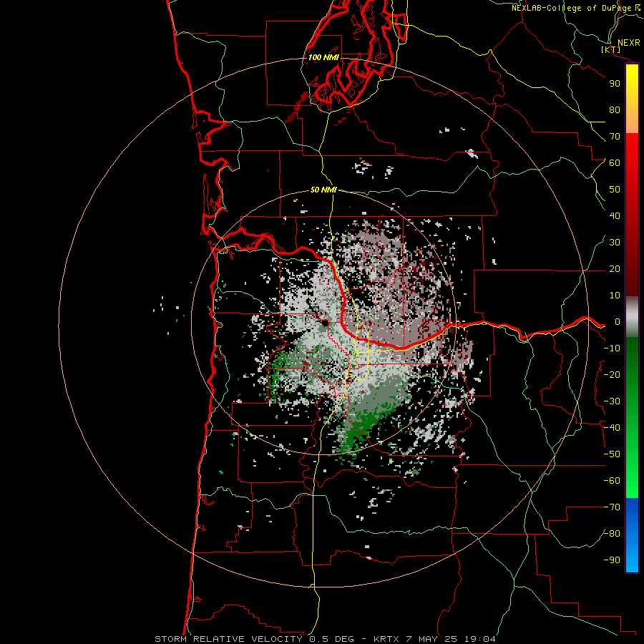Viewport: 644px width, 644px height.
Task: Click the "80" value on velocity scale
Action: pos(615,110)
